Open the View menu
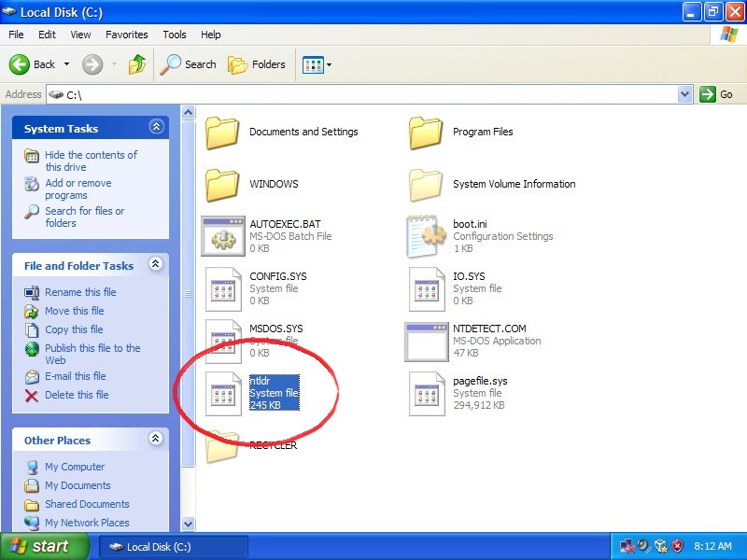 click(x=80, y=35)
